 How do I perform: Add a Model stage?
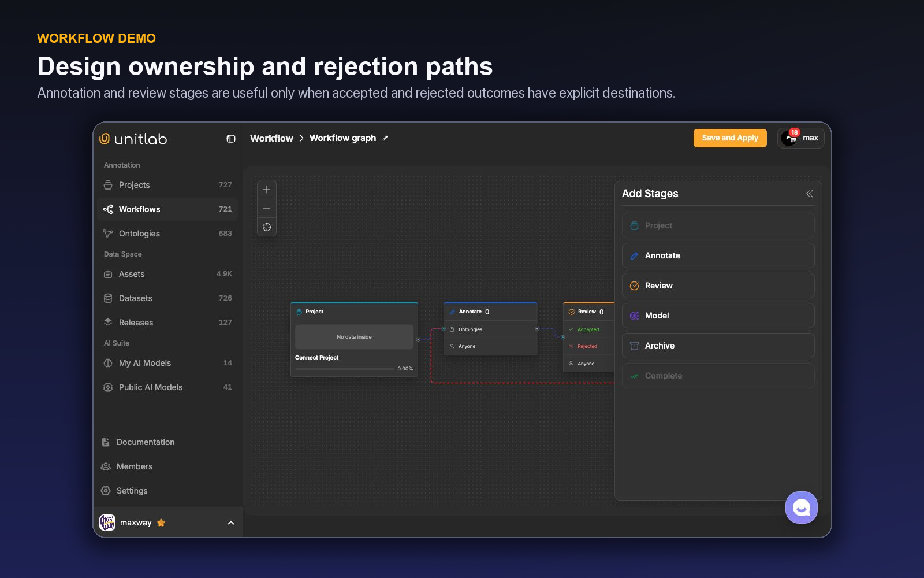718,316
